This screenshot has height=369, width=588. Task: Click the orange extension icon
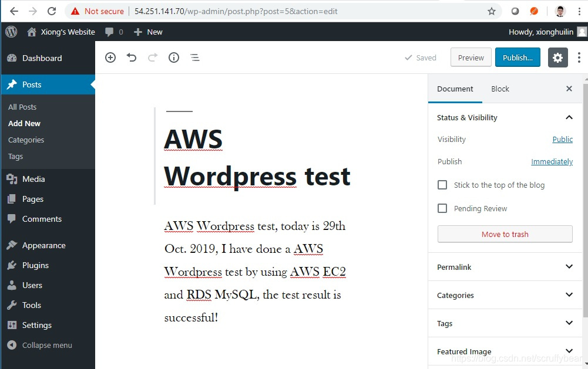pos(534,11)
